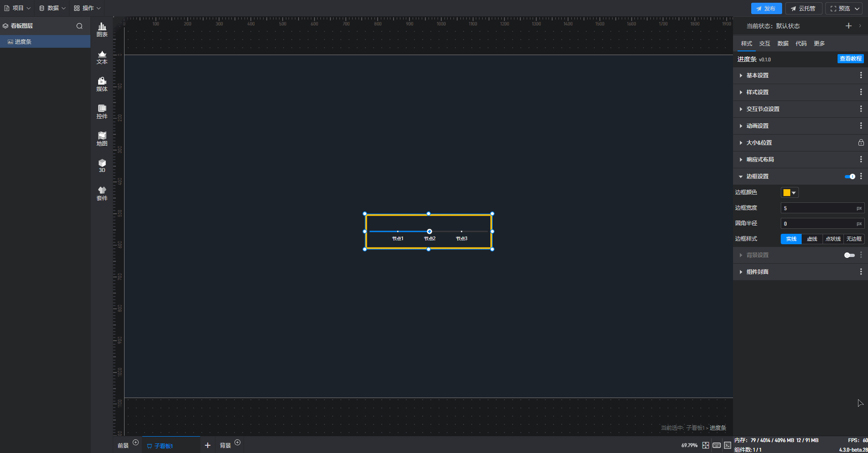Switch to the 代码 code tab
Viewport: 868px width, 453px height.
click(x=801, y=44)
